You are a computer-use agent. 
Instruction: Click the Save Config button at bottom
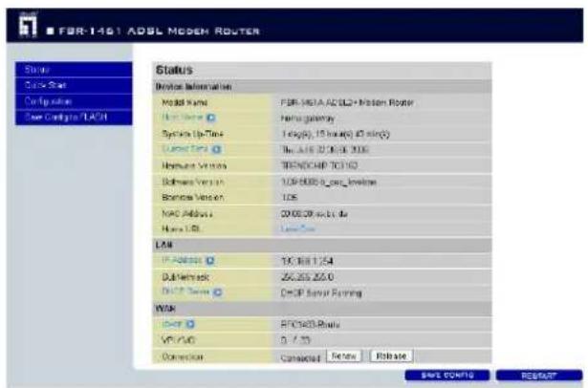click(x=447, y=376)
